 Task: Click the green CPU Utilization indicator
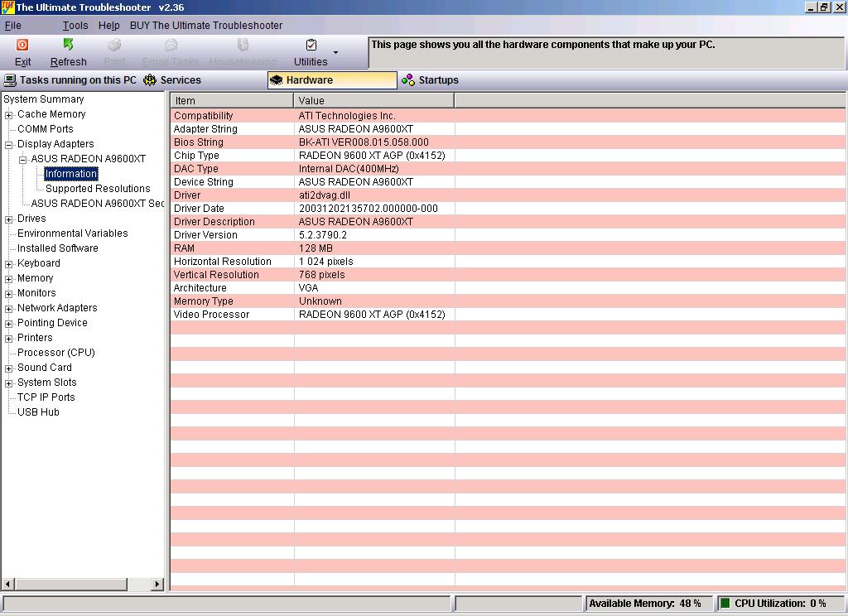click(x=725, y=603)
